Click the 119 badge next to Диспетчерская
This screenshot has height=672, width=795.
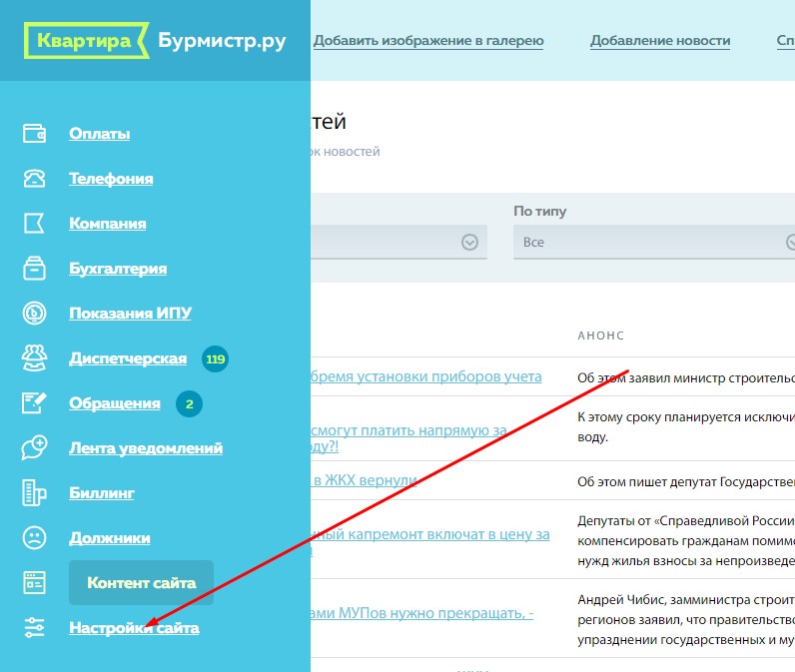point(215,359)
